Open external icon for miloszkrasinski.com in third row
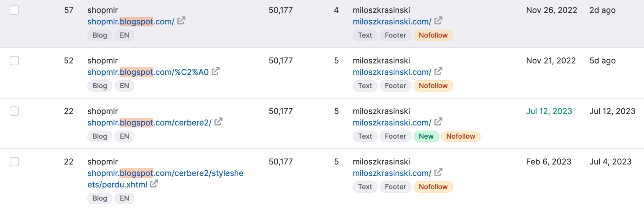This screenshot has width=644, height=209. (x=439, y=122)
